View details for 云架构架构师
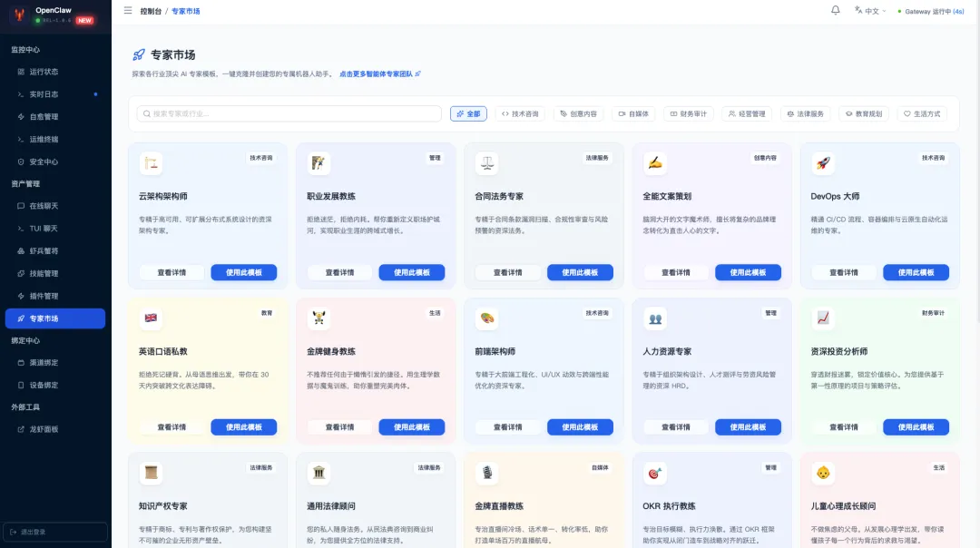The width and height of the screenshot is (980, 548). click(x=171, y=272)
